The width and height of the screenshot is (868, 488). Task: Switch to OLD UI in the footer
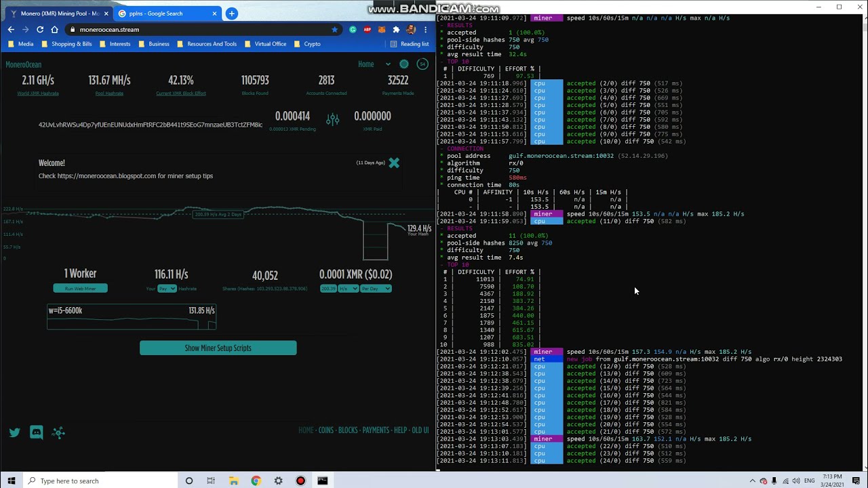point(420,430)
